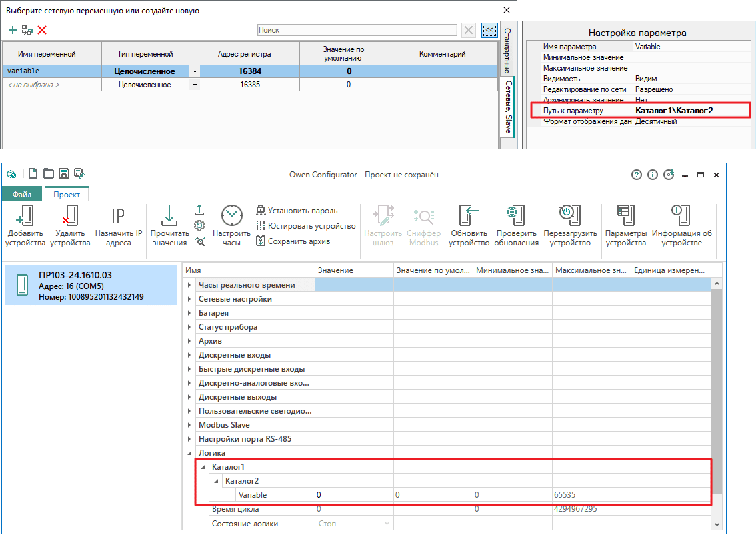This screenshot has height=541, width=756.
Task: Expand 'Modbus Slave' tree node
Action: pyautogui.click(x=190, y=425)
